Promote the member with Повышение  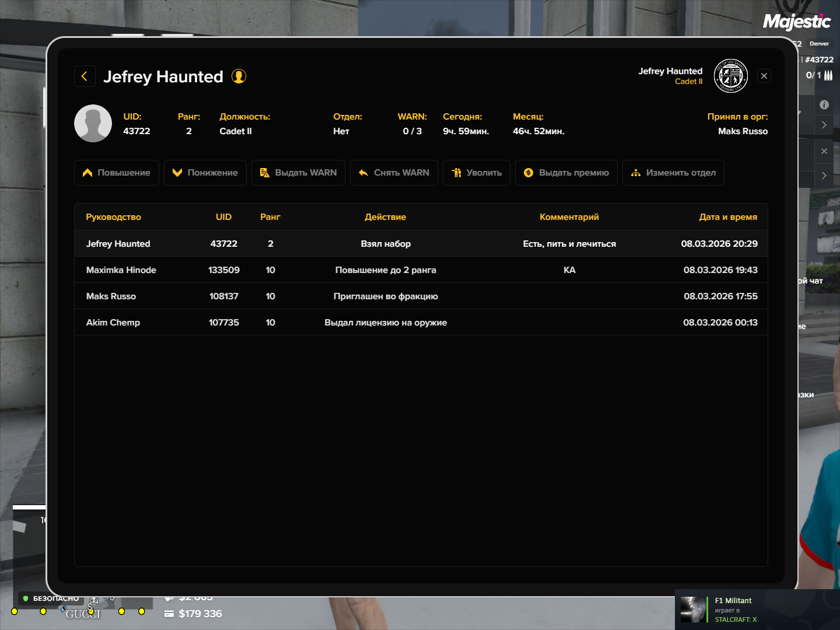[117, 173]
